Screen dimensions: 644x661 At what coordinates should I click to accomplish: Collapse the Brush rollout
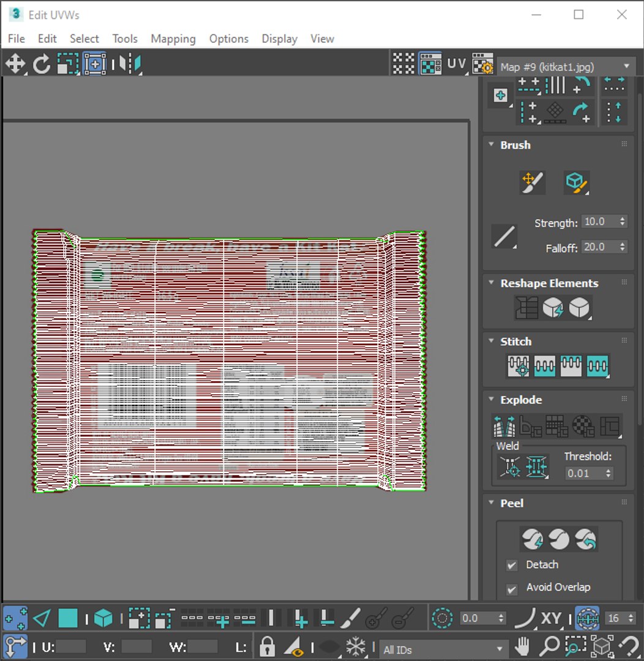click(491, 144)
